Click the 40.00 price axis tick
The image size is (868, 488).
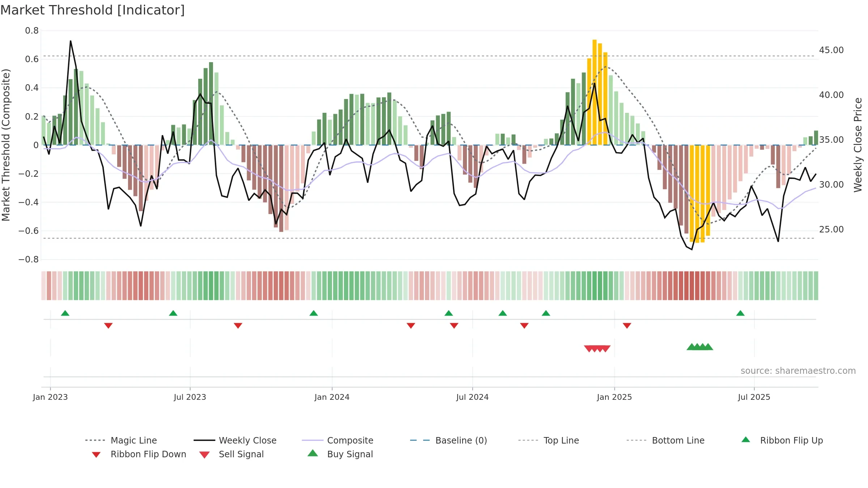click(831, 95)
